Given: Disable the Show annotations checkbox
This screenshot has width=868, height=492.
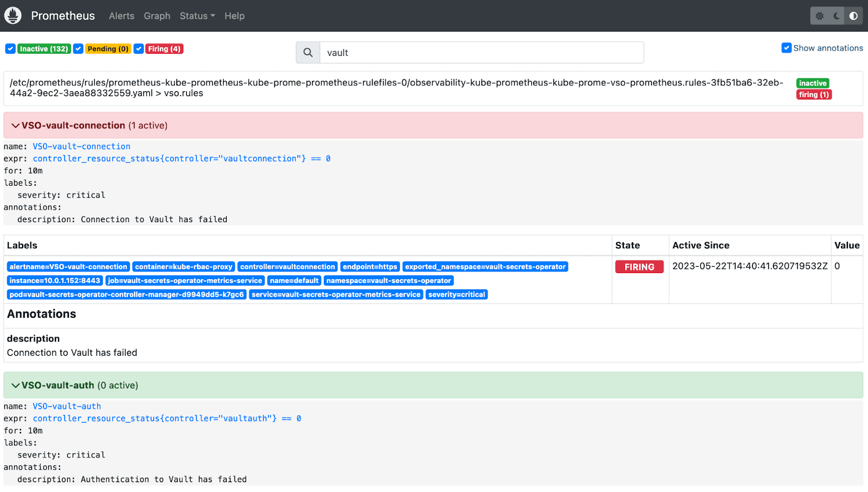Looking at the screenshot, I should (786, 48).
